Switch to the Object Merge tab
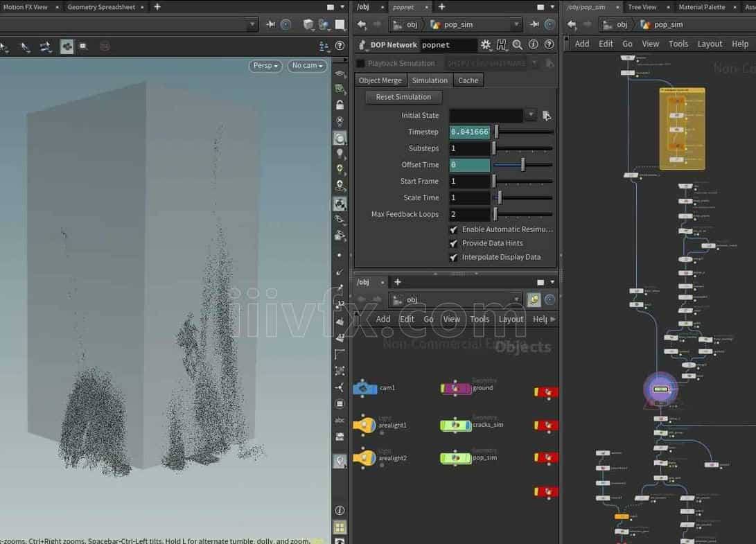 (380, 80)
